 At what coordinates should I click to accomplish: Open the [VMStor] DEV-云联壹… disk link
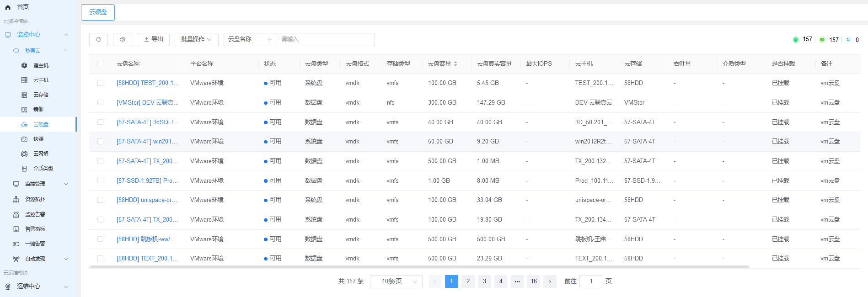tap(148, 102)
